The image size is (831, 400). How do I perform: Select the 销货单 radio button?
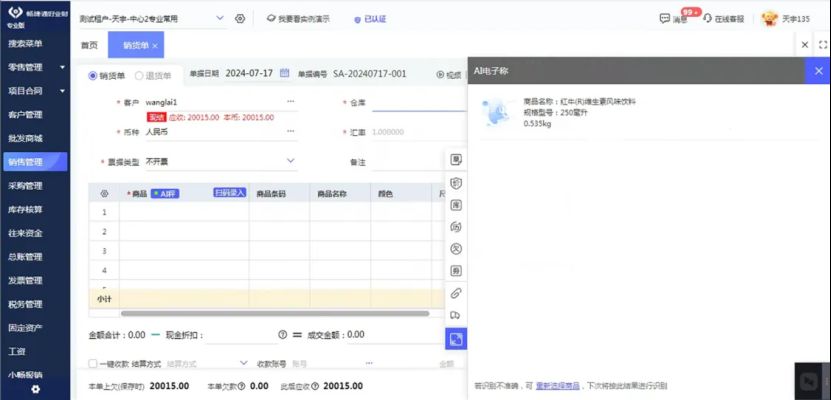point(92,75)
